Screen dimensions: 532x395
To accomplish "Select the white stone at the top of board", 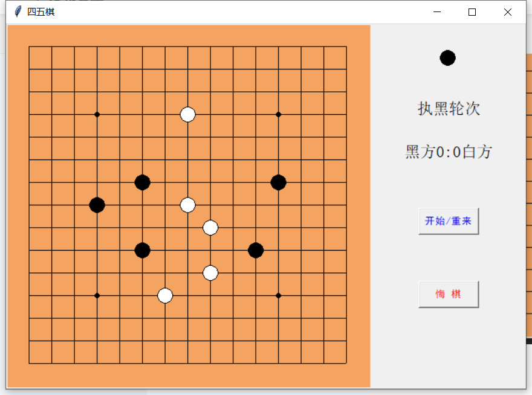I will pyautogui.click(x=187, y=114).
